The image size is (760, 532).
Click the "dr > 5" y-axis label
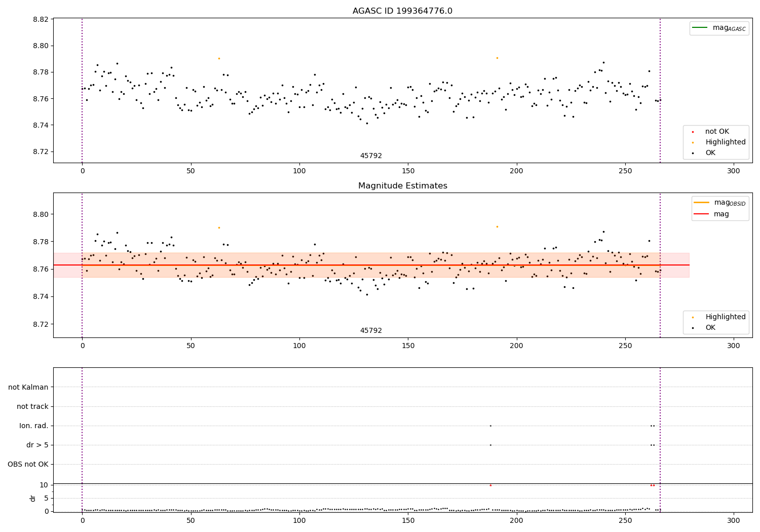point(37,445)
